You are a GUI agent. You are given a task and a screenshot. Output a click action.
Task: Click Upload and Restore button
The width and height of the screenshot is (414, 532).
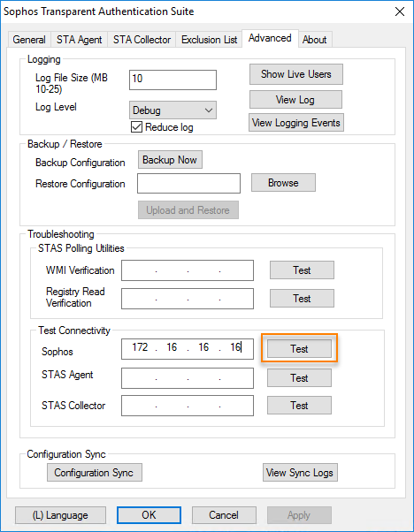(x=188, y=210)
